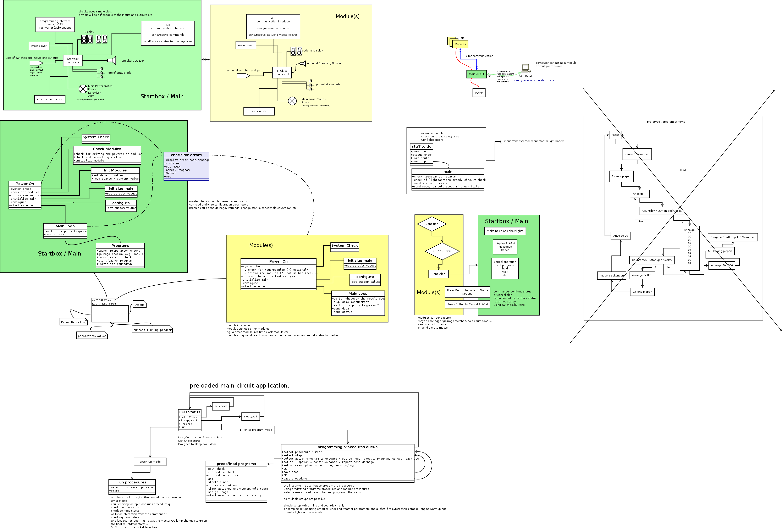The width and height of the screenshot is (782, 532).
Task: Click the Error Reporting note shape
Action: pos(74,322)
